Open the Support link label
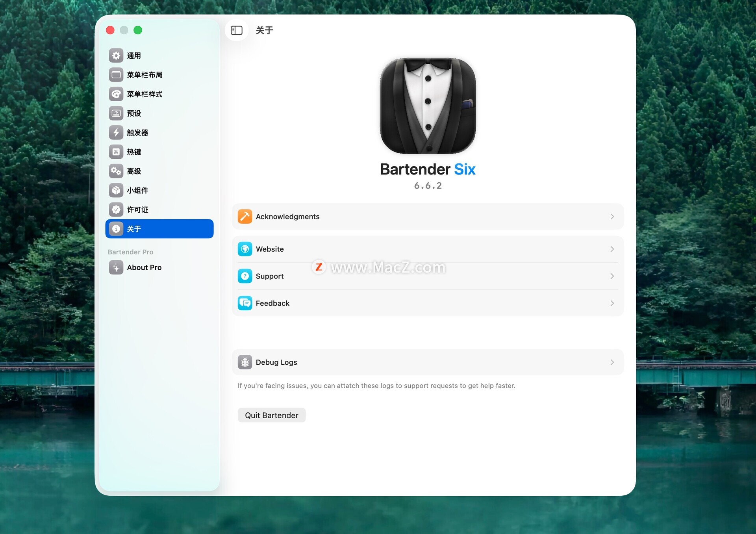The height and width of the screenshot is (534, 756). (x=270, y=276)
